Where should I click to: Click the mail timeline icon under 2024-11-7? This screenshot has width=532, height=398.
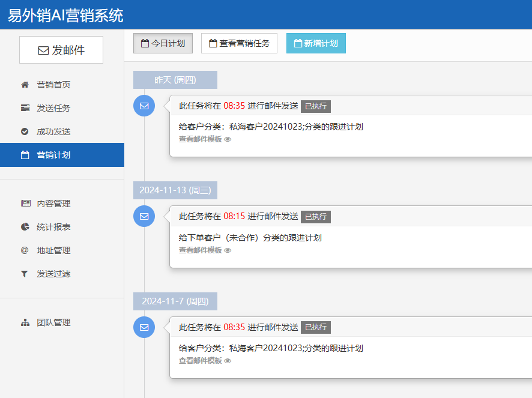pos(144,327)
